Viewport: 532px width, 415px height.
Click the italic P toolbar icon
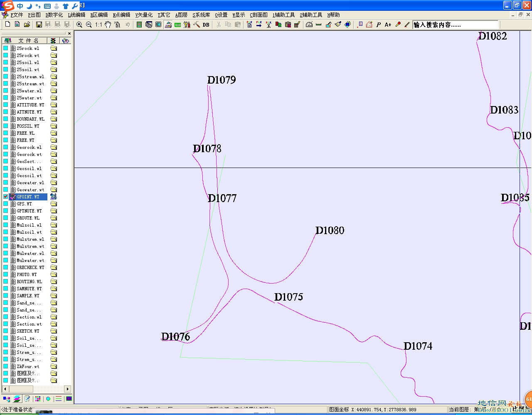[x=378, y=25]
